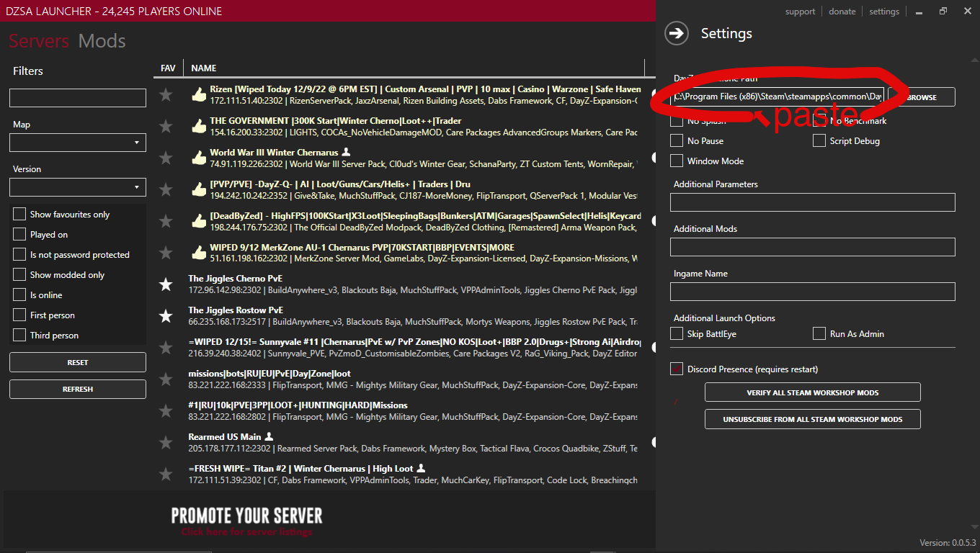Viewport: 980px width, 553px height.
Task: Star the missions|bots|RU|EU server row
Action: tap(166, 379)
